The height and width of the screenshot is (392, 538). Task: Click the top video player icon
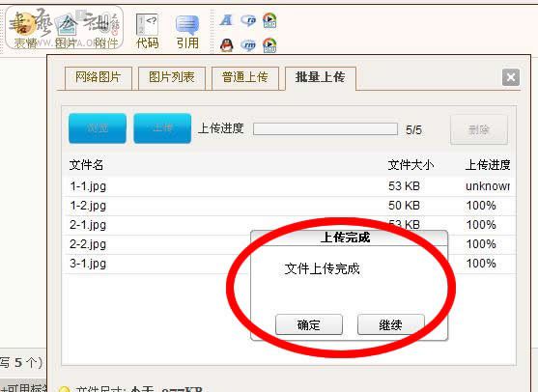tap(269, 20)
